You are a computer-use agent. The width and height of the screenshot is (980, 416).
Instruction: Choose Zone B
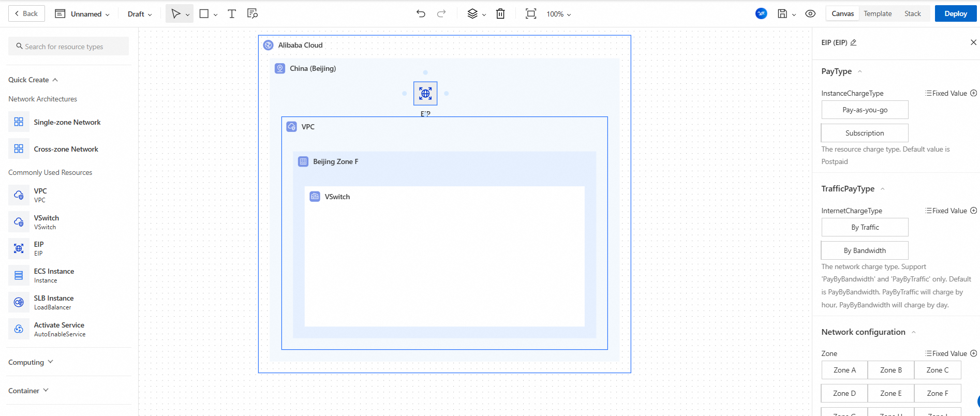click(891, 370)
